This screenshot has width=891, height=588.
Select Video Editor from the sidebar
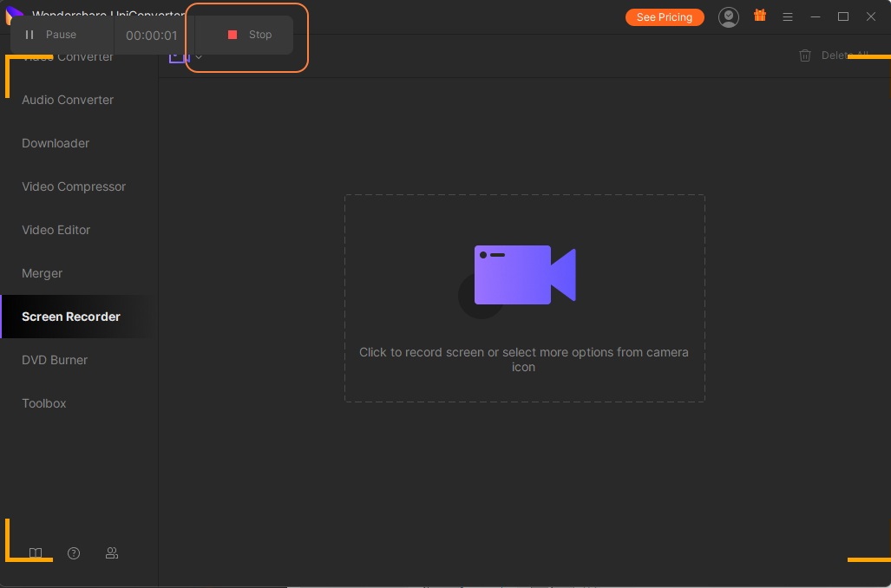56,230
